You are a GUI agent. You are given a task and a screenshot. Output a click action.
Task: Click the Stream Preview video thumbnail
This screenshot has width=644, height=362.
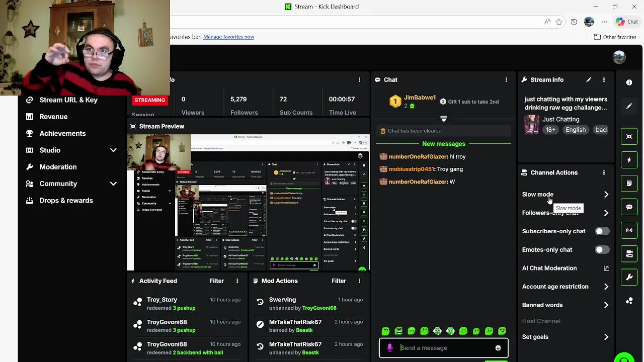pyautogui.click(x=248, y=202)
